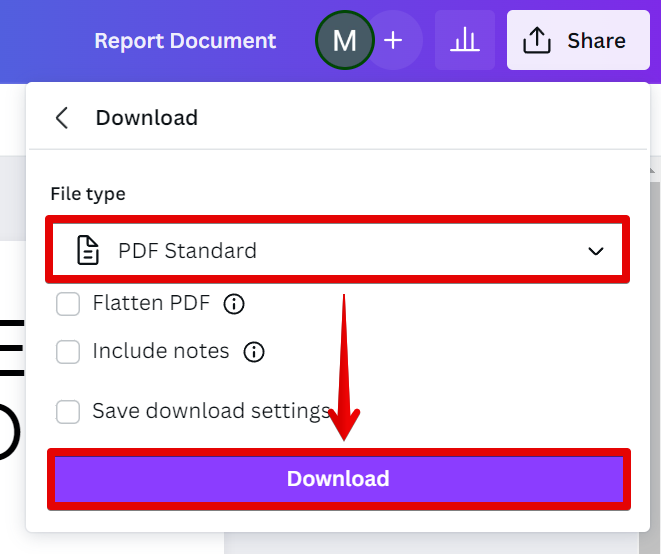
Task: Click the upload arrow icon in Share
Action: pos(537,40)
